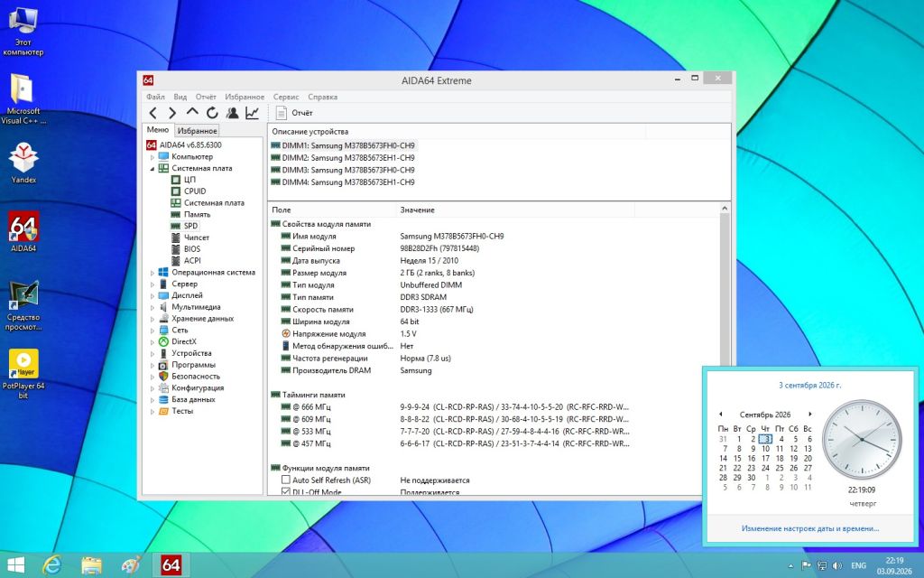
Task: Open Yandex desktop shortcut
Action: tap(23, 163)
